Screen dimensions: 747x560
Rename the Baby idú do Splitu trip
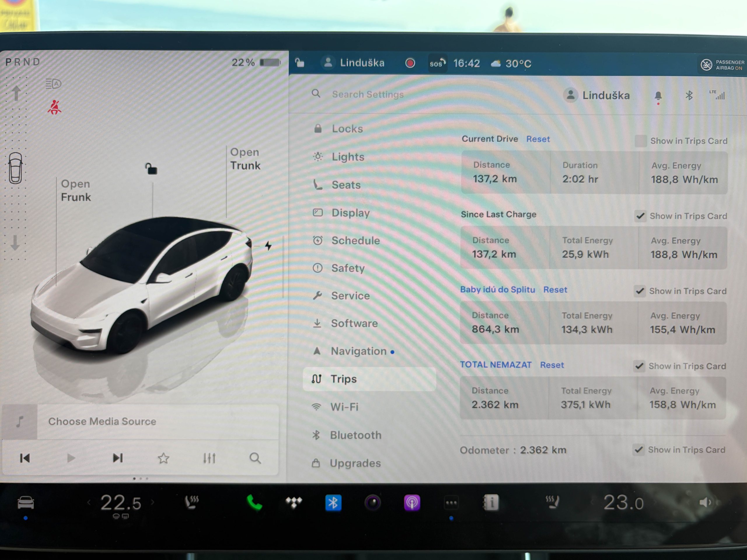tap(498, 290)
